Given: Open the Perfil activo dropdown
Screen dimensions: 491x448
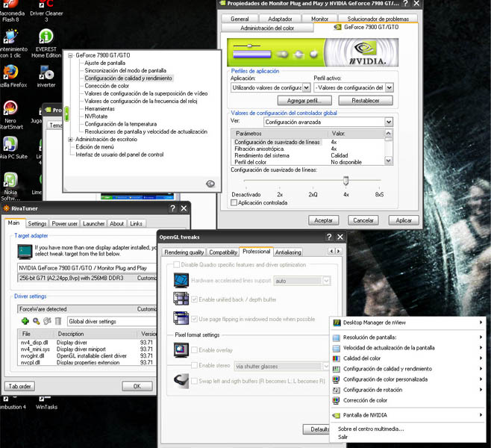Looking at the screenshot, I should [390, 87].
